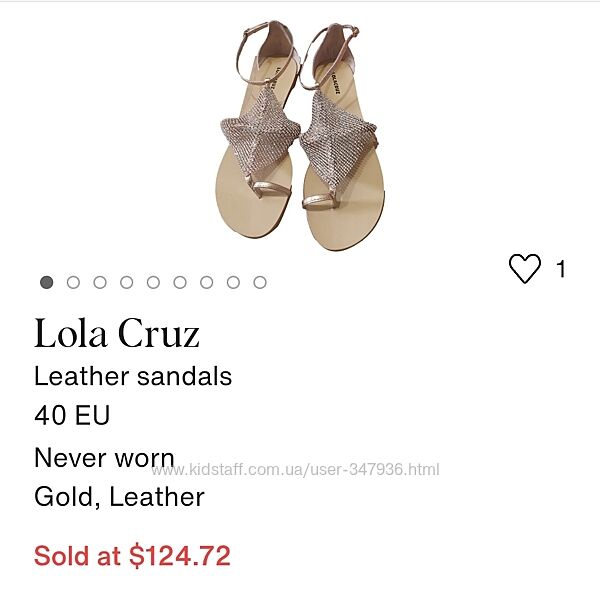Screen dimensions: 600x592
Task: Open the Lola Cruz brand name
Action: tap(117, 333)
